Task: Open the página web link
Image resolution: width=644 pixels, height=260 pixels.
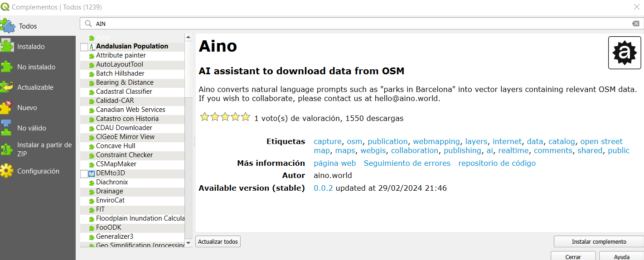Action: 334,163
